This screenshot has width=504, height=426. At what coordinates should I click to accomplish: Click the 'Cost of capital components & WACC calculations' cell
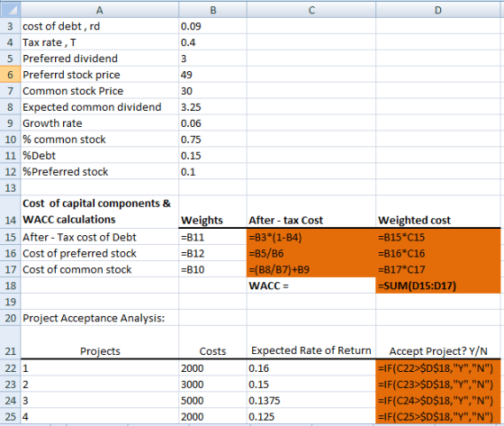pos(100,212)
